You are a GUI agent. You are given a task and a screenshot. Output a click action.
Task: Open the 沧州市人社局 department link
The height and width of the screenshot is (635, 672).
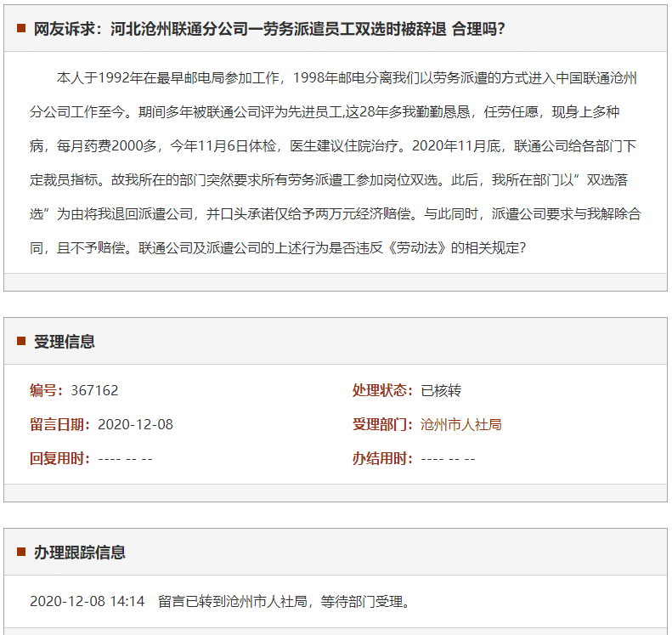[460, 424]
